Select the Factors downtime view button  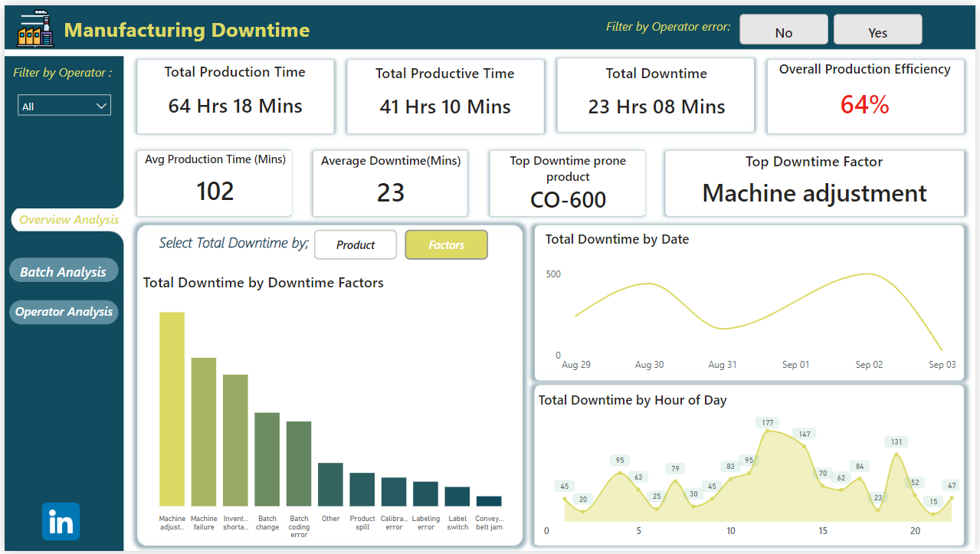coord(446,245)
